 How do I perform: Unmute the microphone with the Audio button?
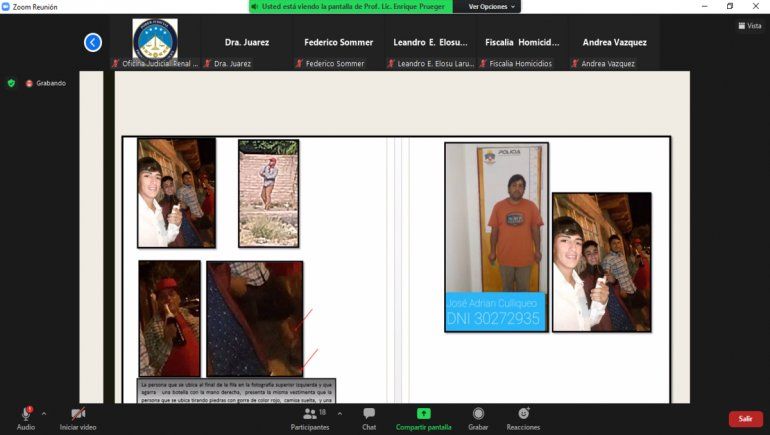point(25,414)
